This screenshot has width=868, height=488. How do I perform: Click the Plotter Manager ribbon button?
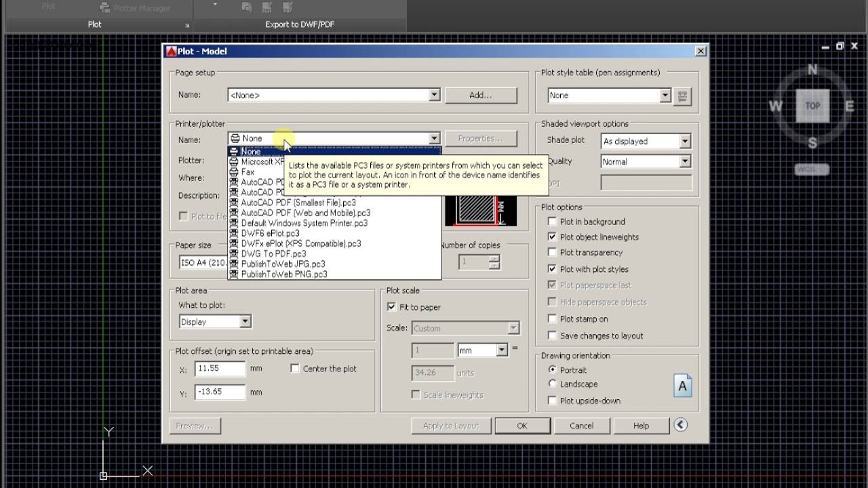pos(134,8)
